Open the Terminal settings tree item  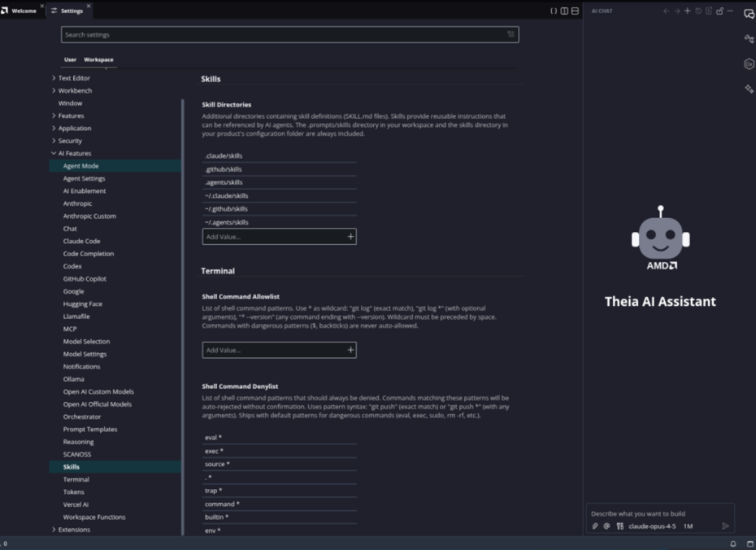[76, 479]
